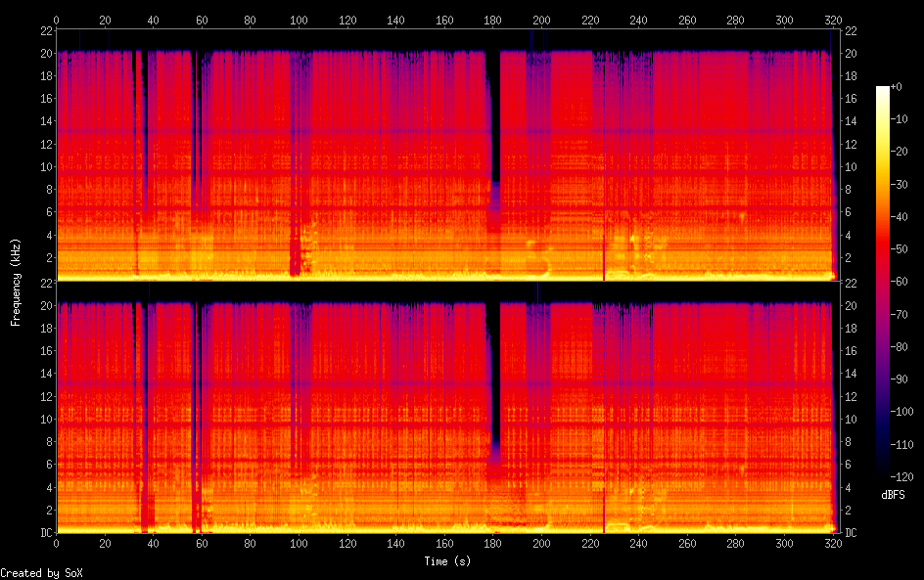
Task: Click the "Frequency (kHz)" vertical axis label
Action: tap(16, 282)
